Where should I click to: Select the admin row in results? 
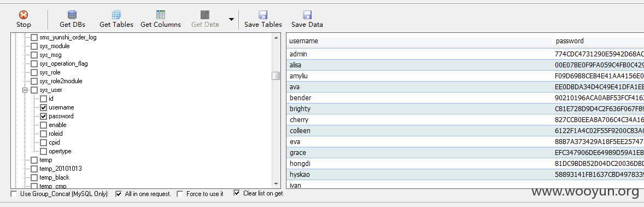click(465, 54)
